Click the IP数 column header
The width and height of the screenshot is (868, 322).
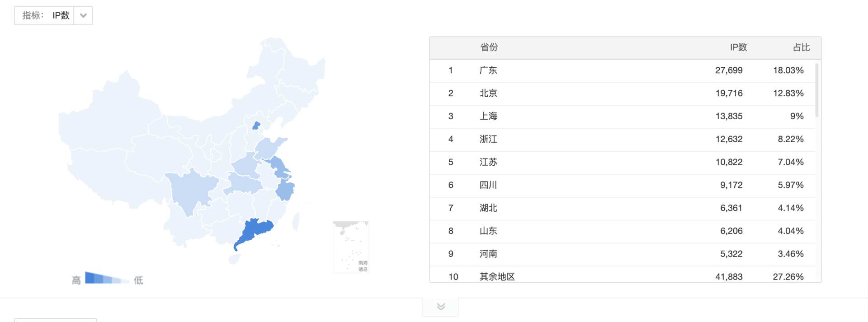point(738,47)
